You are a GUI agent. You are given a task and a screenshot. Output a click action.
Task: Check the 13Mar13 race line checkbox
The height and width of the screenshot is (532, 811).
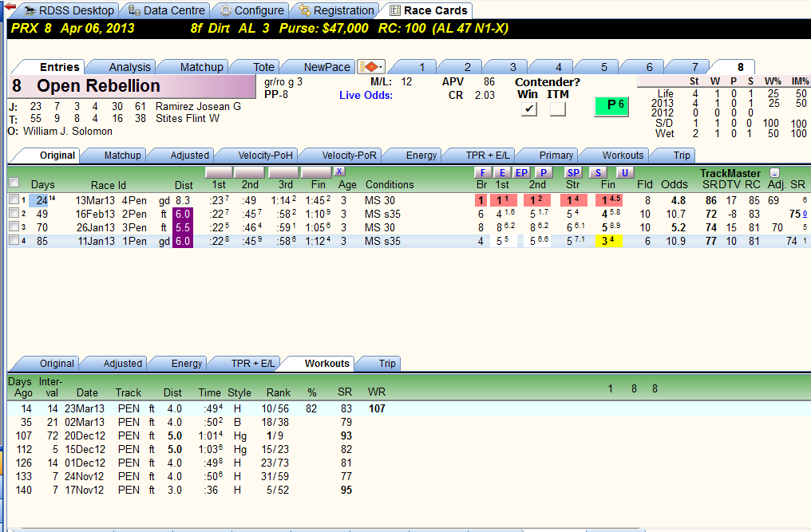(14, 199)
